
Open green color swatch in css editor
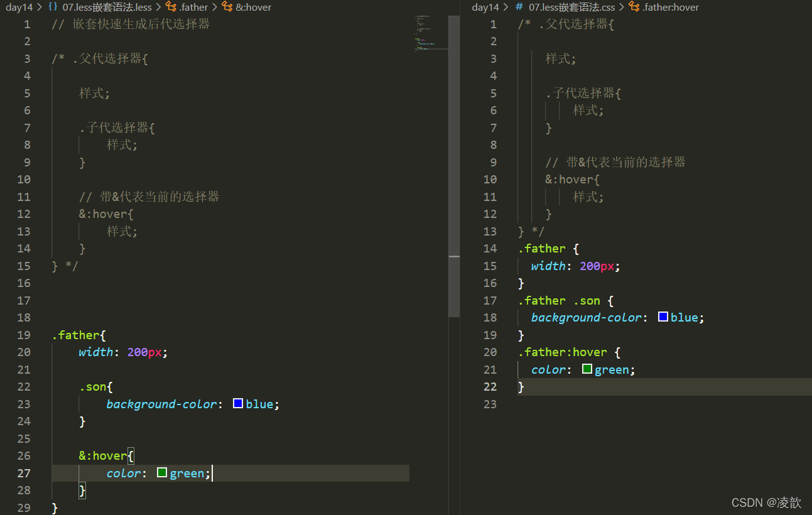[587, 369]
